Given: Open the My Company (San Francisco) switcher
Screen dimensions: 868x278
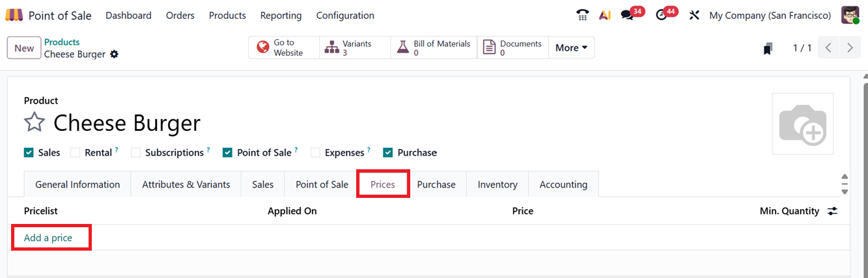Looking at the screenshot, I should tap(770, 15).
